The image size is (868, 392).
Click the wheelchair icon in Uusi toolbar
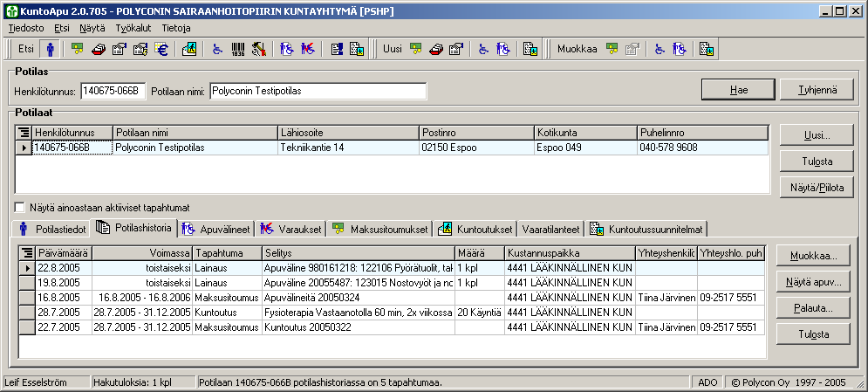[x=484, y=49]
